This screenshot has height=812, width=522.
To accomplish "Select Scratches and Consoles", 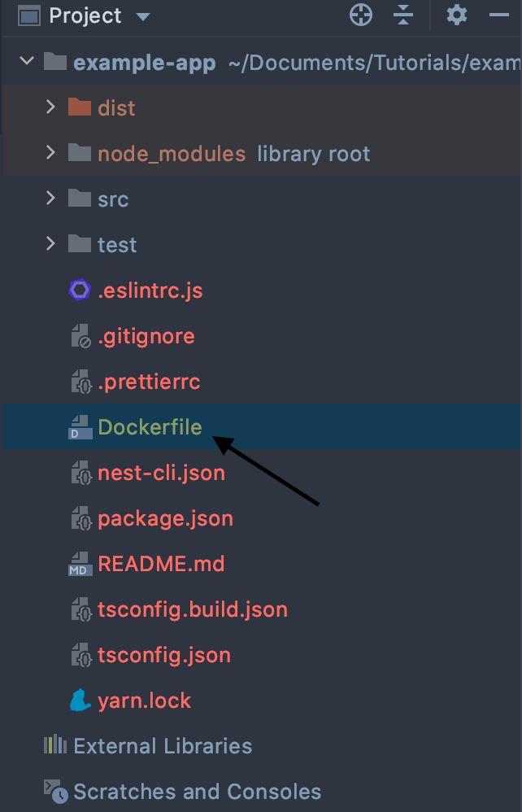I will tap(197, 792).
